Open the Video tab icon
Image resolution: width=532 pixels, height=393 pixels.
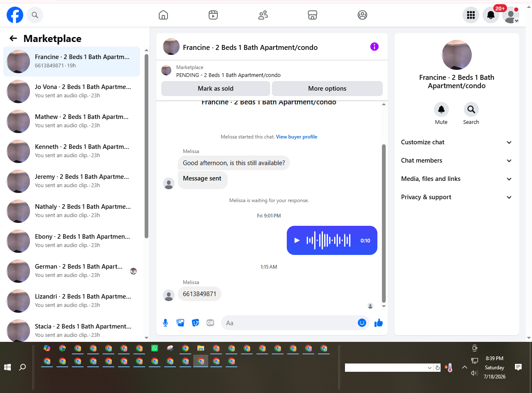tap(213, 15)
